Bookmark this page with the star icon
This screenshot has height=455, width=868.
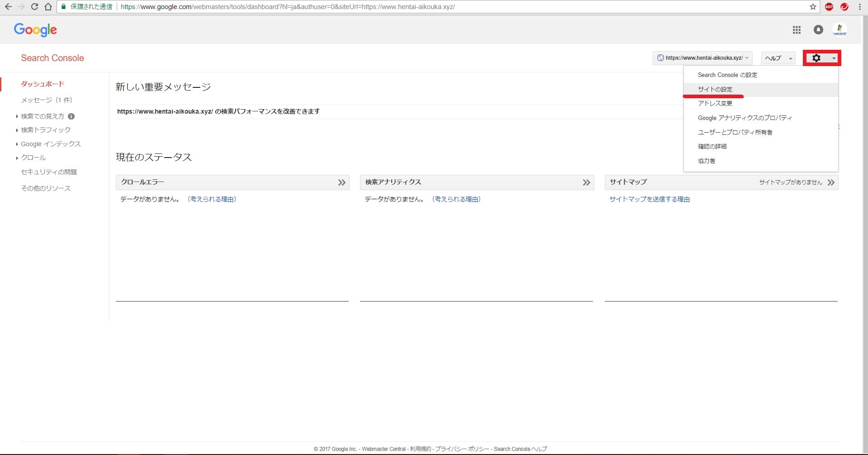(x=813, y=7)
